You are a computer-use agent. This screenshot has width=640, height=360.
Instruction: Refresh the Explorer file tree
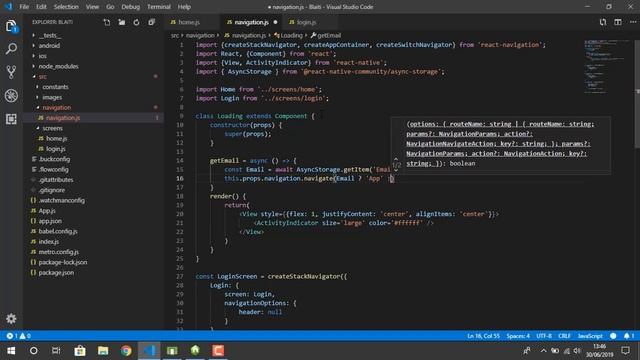coord(136,22)
